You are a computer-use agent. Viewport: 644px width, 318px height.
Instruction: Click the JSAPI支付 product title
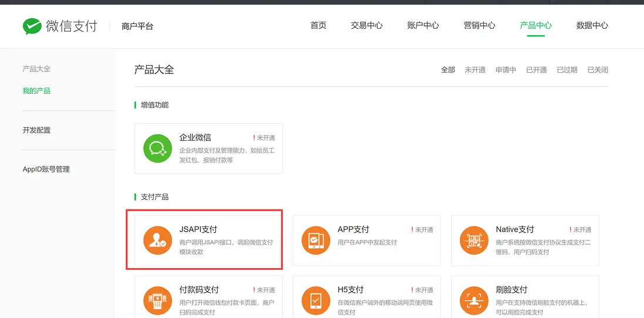coord(198,229)
